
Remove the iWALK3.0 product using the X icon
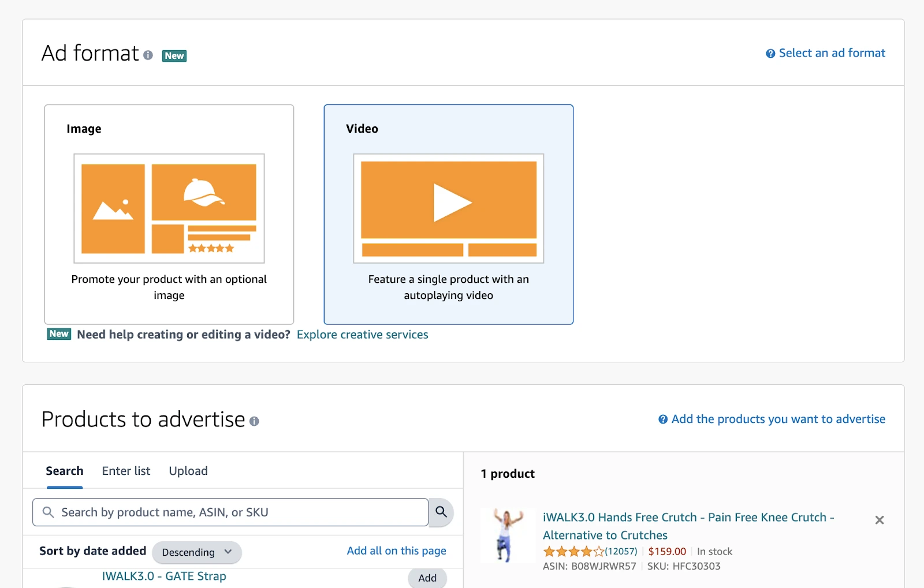(x=880, y=520)
